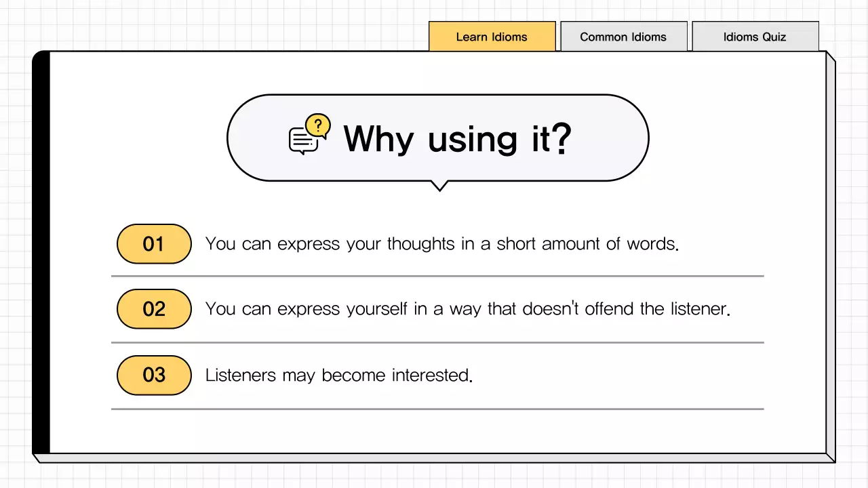
Task: Open the Common Idioms tab
Action: 623,37
